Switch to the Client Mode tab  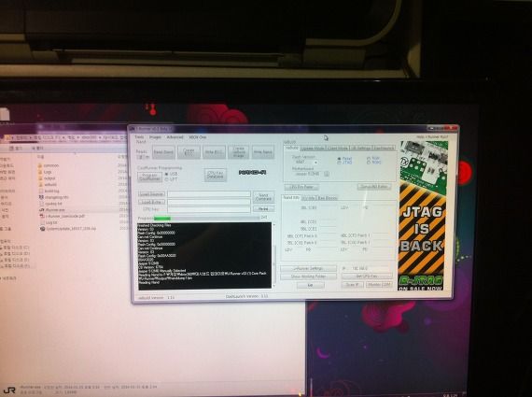338,149
